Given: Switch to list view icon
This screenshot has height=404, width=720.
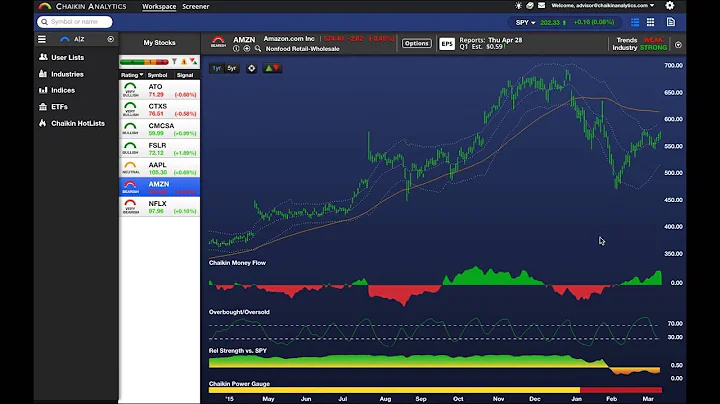Looking at the screenshot, I should point(635,22).
